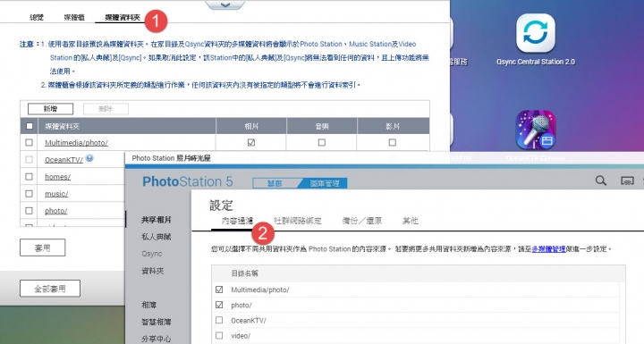The width and height of the screenshot is (644, 344).
Task: Click the 目錄名稱 column header
Action: 244,273
